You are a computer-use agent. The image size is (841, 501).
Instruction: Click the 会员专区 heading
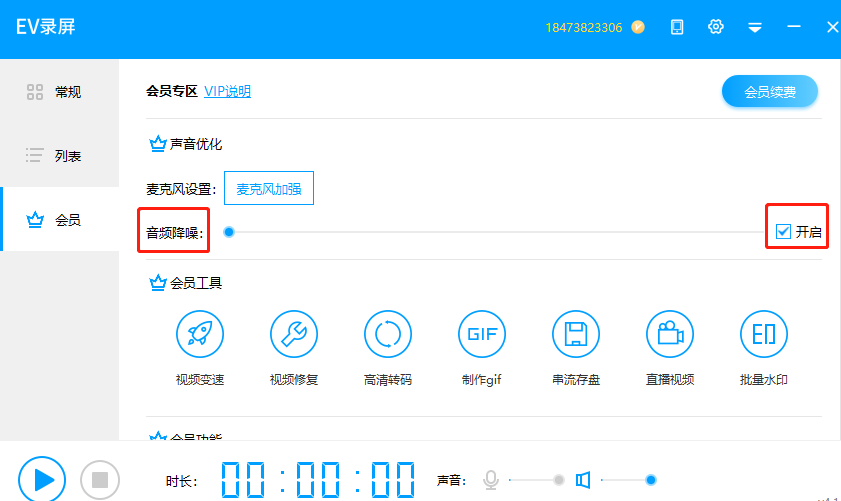(172, 91)
